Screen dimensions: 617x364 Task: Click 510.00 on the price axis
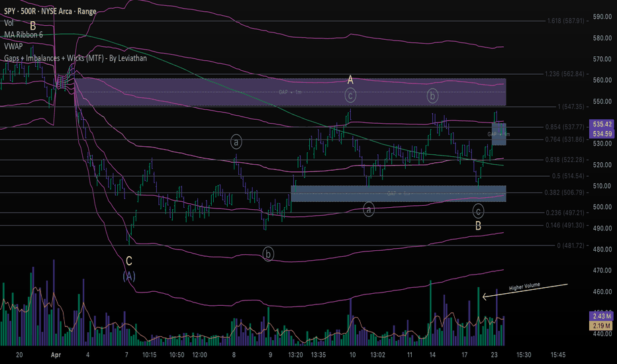click(x=602, y=186)
